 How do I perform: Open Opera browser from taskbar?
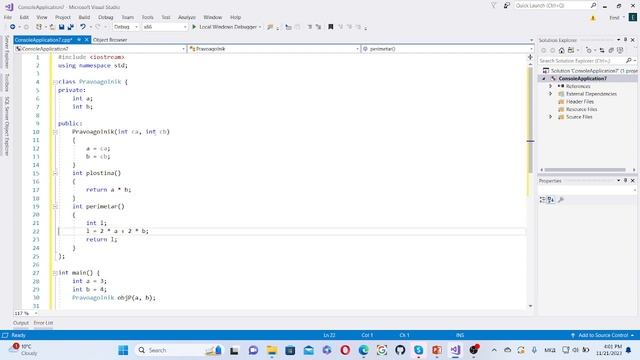click(345, 350)
